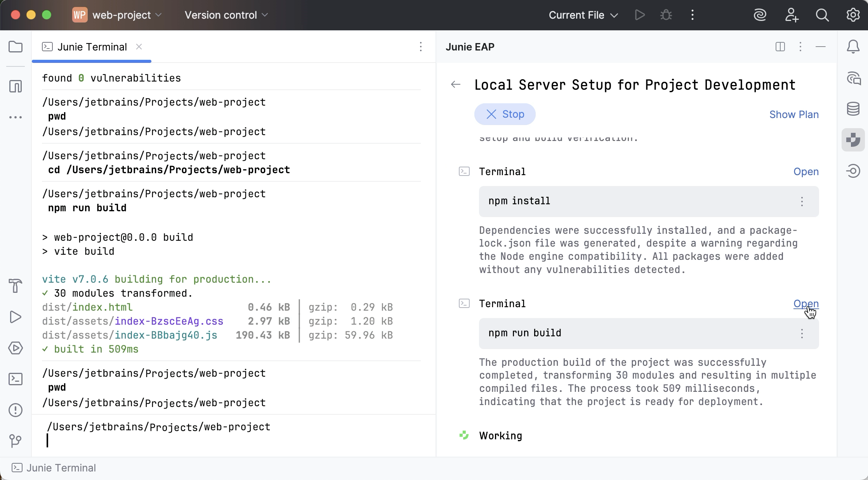Open the Version control dropdown
This screenshot has height=480, width=868.
click(x=226, y=15)
